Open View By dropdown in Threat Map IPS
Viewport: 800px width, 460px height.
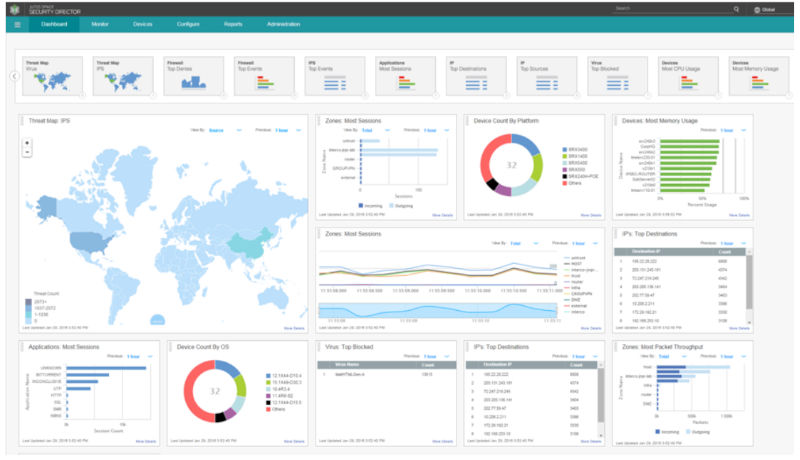[x=219, y=130]
